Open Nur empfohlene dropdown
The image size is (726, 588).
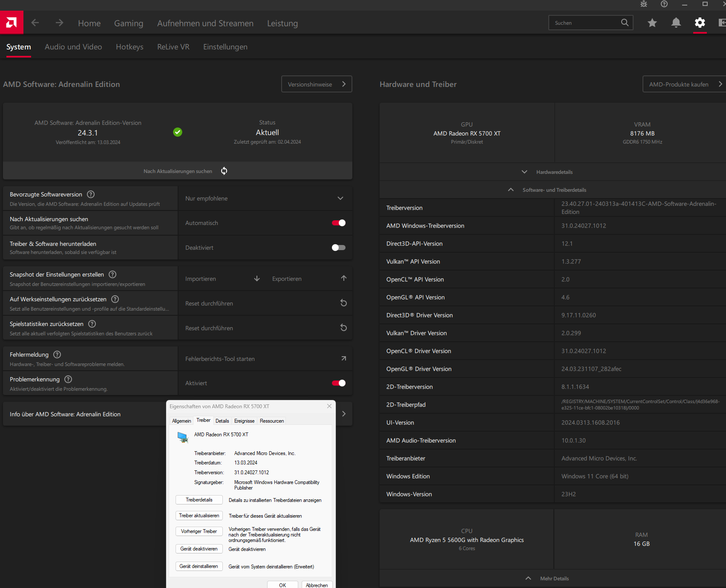pos(265,199)
